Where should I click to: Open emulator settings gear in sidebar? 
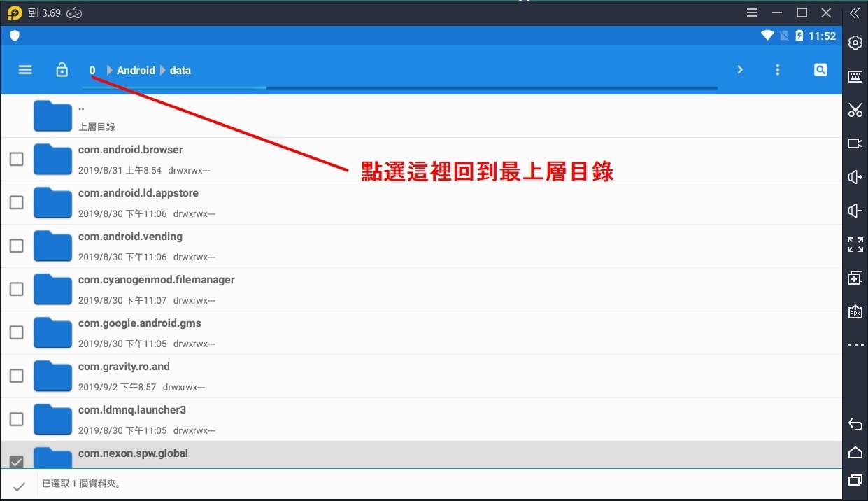855,43
